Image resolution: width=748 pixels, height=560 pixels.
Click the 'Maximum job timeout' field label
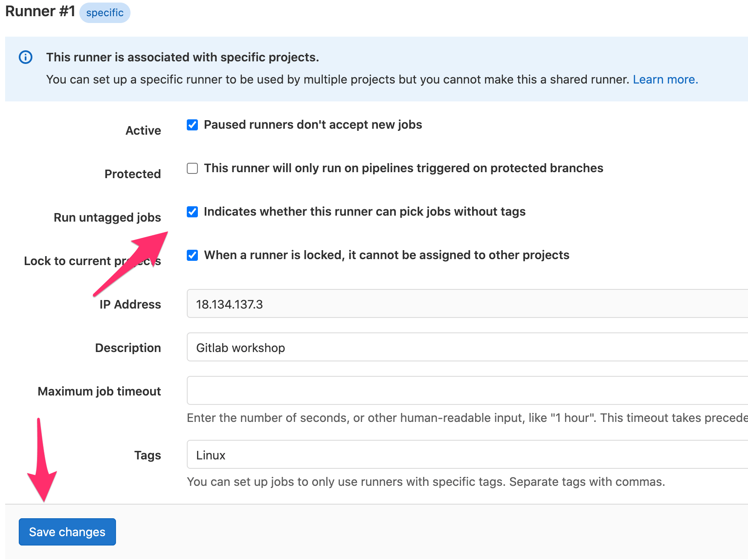click(99, 391)
